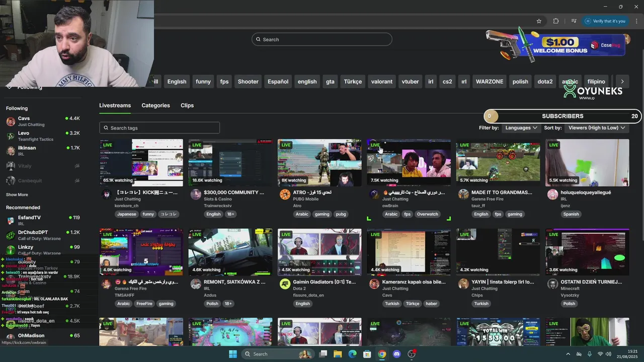
Task: Click the Polish tag under Vysotzky stream
Action: pos(569,304)
